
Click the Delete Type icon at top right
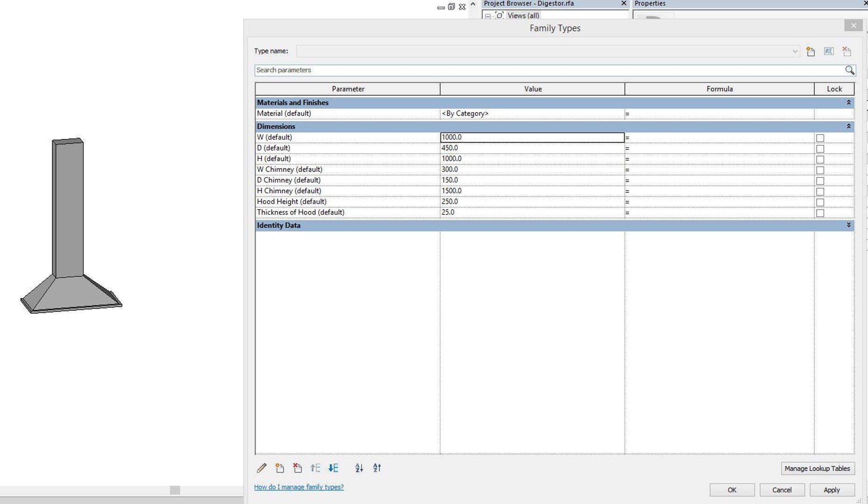point(847,51)
